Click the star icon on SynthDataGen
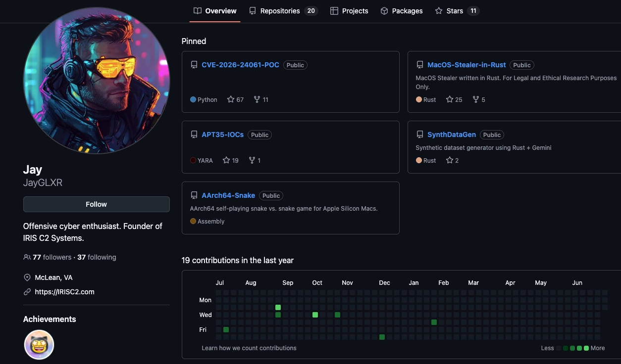Screen dimensions: 621x364 point(450,160)
